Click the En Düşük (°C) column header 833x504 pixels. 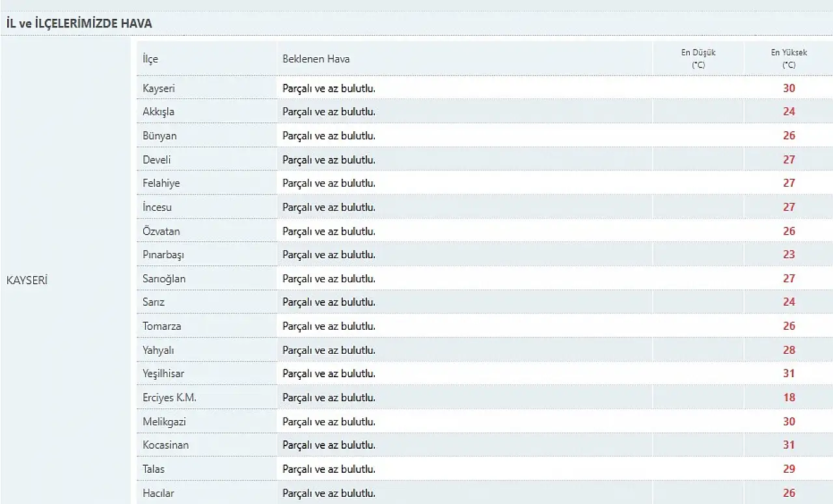698,59
